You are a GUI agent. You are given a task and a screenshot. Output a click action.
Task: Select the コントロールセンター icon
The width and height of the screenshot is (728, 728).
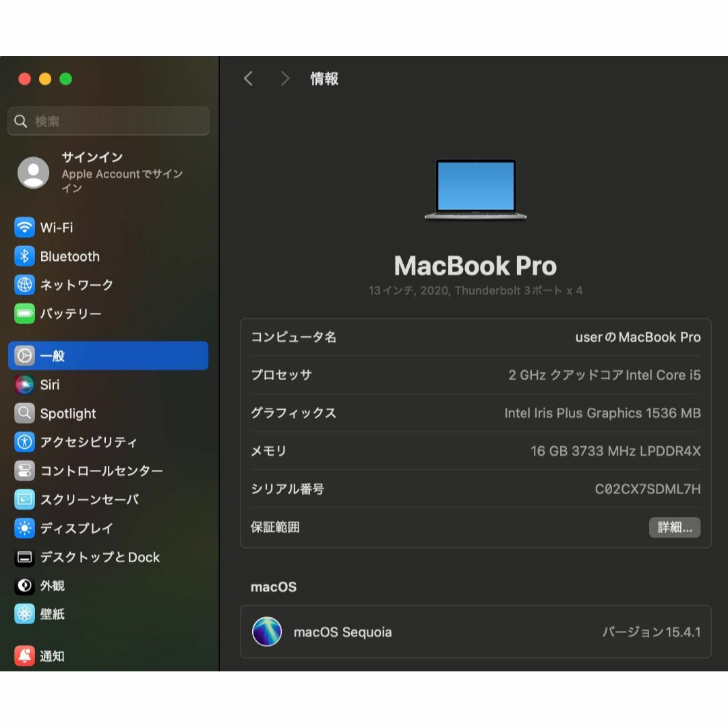[24, 471]
